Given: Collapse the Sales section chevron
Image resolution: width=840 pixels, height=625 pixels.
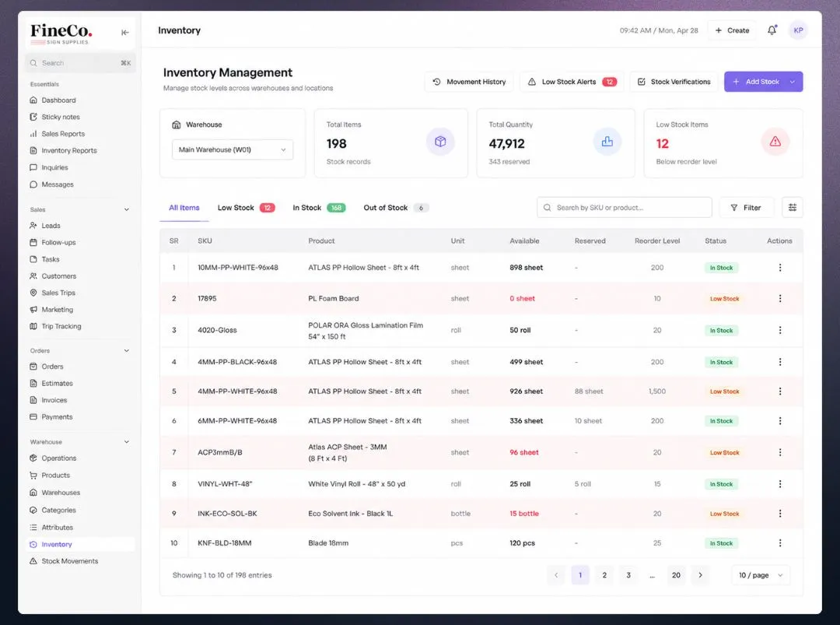Looking at the screenshot, I should (127, 209).
